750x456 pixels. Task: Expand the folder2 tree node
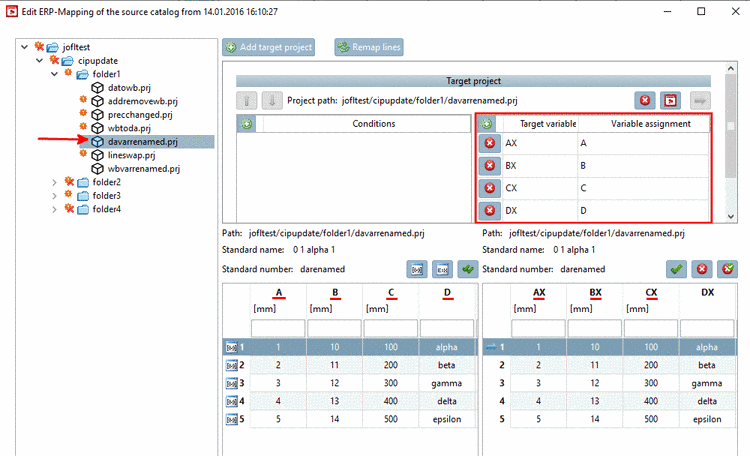[x=55, y=182]
